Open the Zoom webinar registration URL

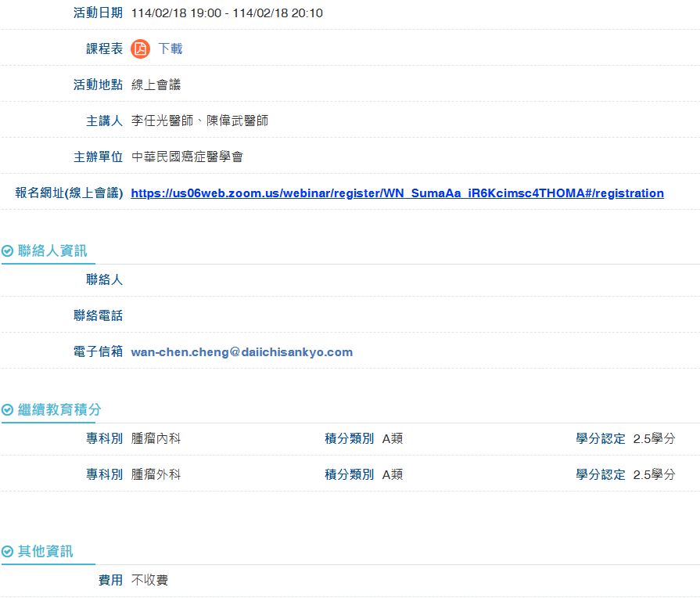point(397,193)
